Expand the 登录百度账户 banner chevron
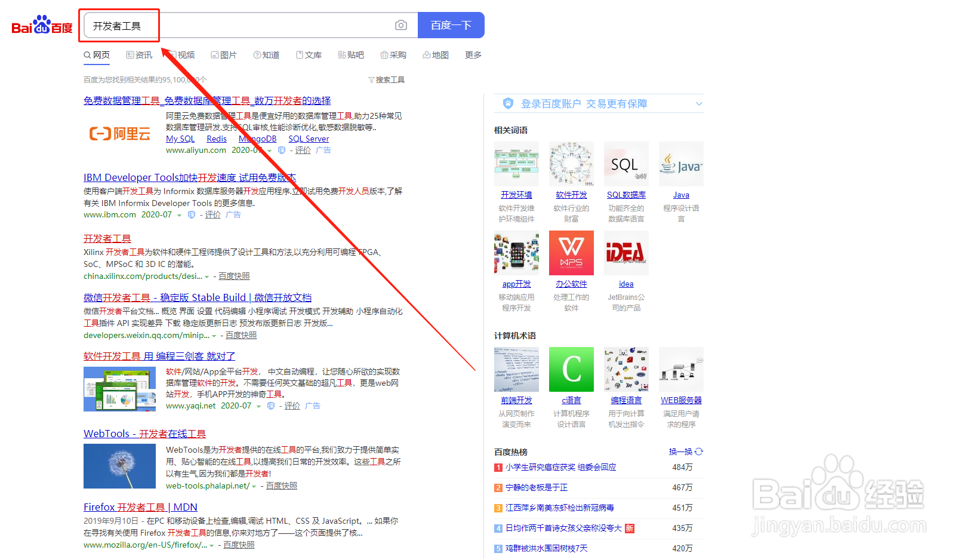The image size is (980, 559). tap(699, 104)
